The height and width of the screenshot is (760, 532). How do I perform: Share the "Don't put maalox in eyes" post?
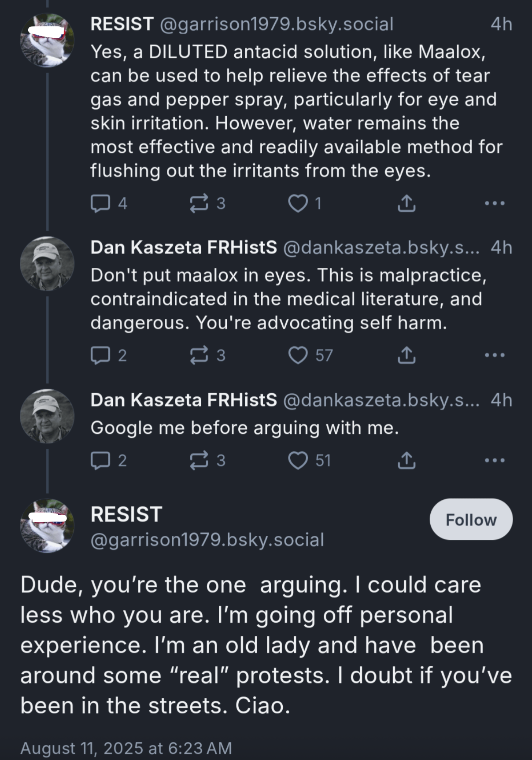point(406,355)
